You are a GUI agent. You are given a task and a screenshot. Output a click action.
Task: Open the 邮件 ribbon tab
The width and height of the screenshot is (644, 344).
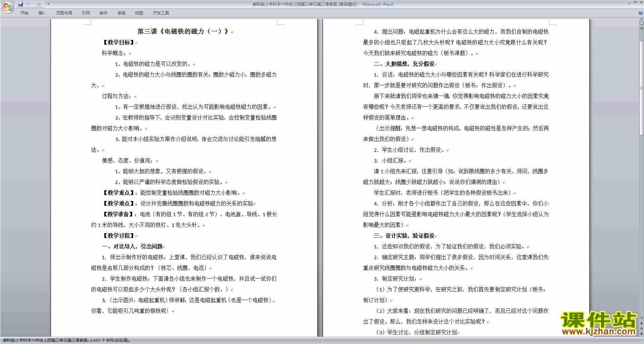pos(104,13)
